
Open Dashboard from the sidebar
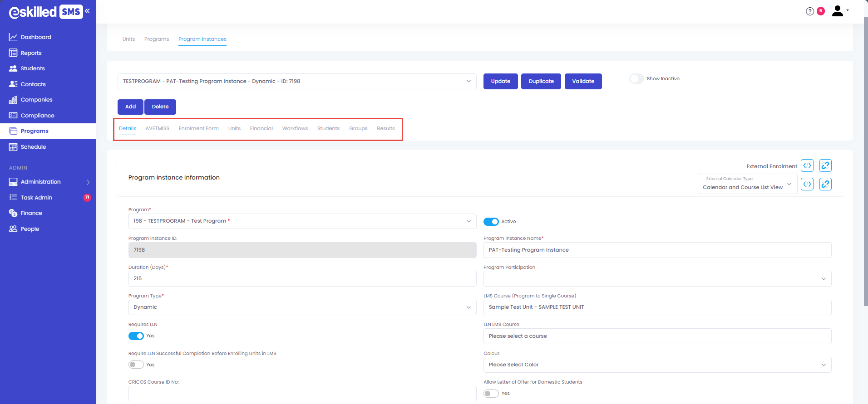coord(36,37)
